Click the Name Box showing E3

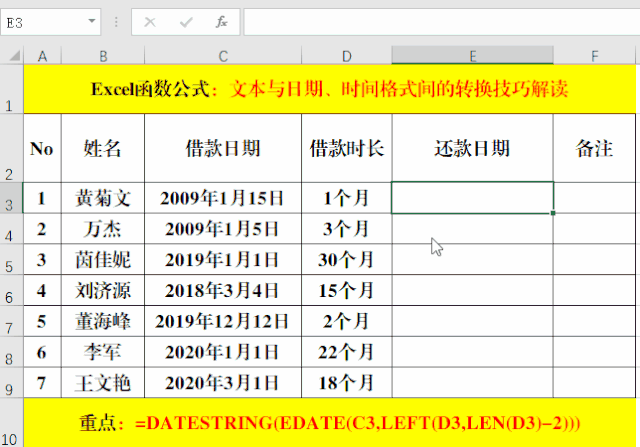click(x=51, y=22)
